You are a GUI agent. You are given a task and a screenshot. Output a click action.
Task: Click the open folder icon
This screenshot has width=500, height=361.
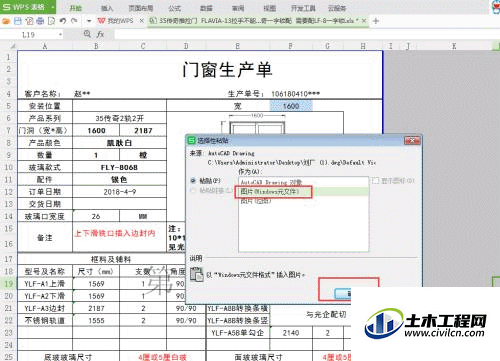point(6,21)
